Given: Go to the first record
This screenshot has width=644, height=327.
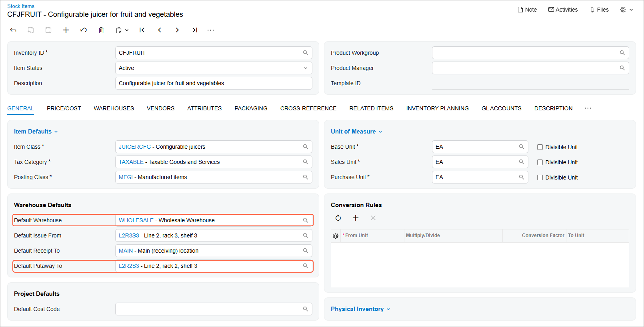Looking at the screenshot, I should pyautogui.click(x=142, y=30).
